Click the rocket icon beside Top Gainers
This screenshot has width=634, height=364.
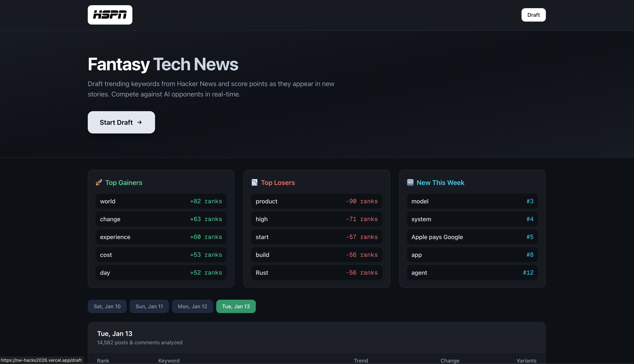[99, 183]
